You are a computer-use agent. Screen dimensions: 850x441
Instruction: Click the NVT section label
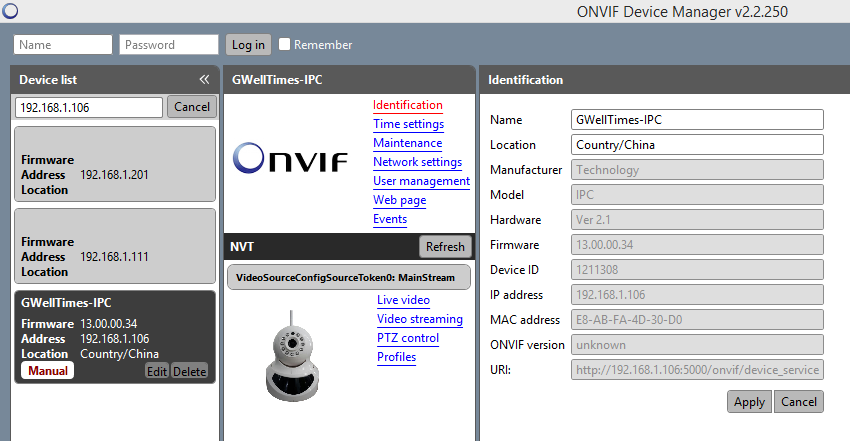[x=241, y=247]
